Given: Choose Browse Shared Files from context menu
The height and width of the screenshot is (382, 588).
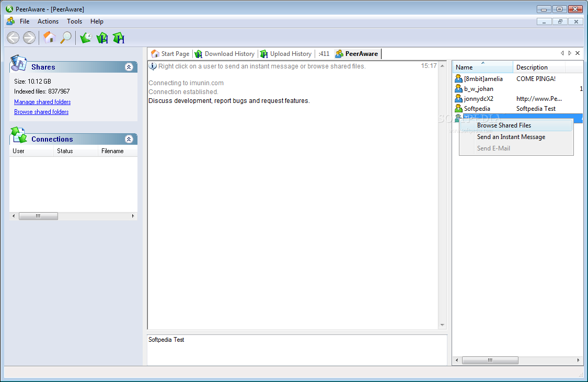Looking at the screenshot, I should tap(516, 125).
